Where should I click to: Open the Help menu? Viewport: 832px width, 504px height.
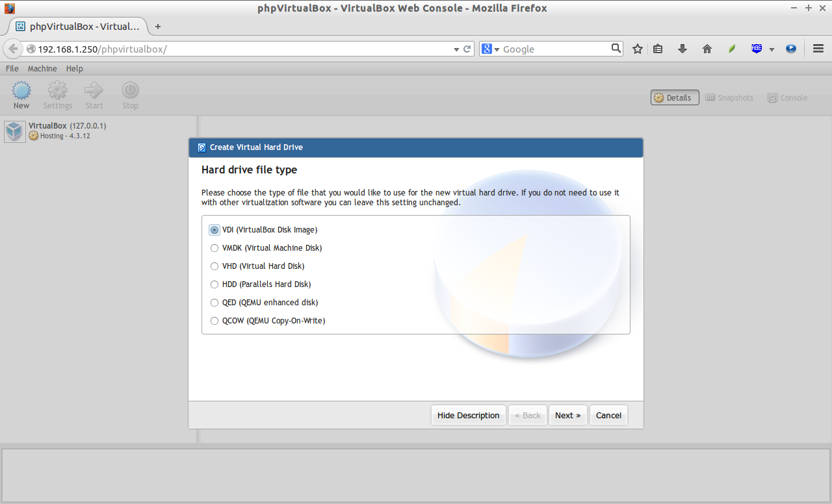(x=75, y=68)
